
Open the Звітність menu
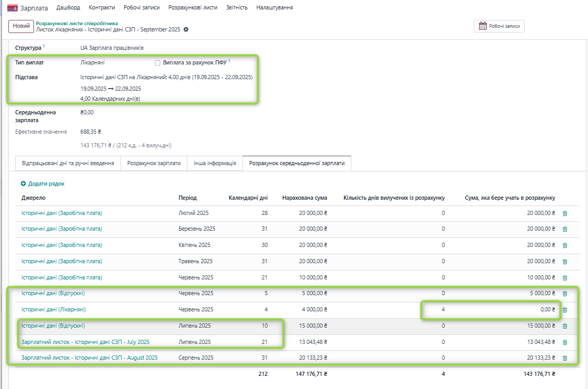[237, 8]
